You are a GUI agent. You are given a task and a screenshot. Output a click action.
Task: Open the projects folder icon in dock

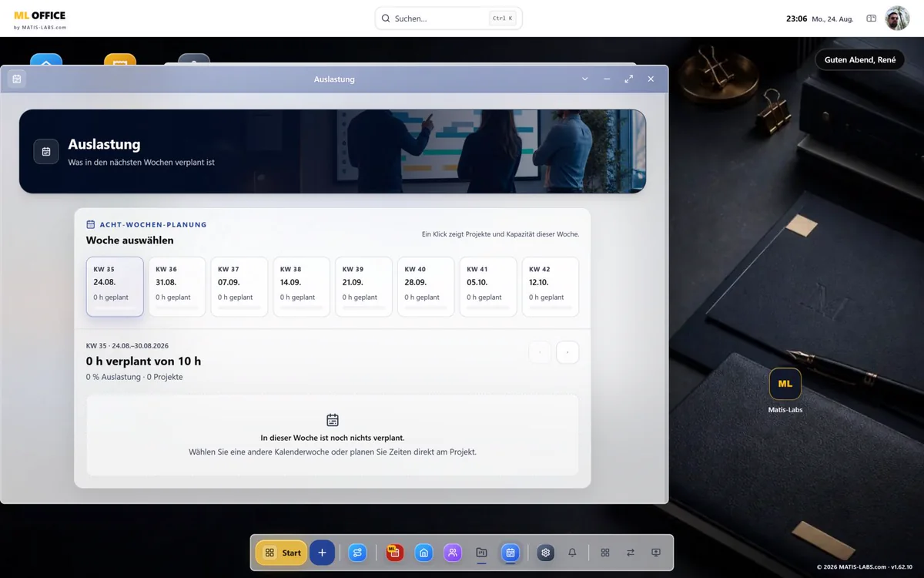pos(481,553)
